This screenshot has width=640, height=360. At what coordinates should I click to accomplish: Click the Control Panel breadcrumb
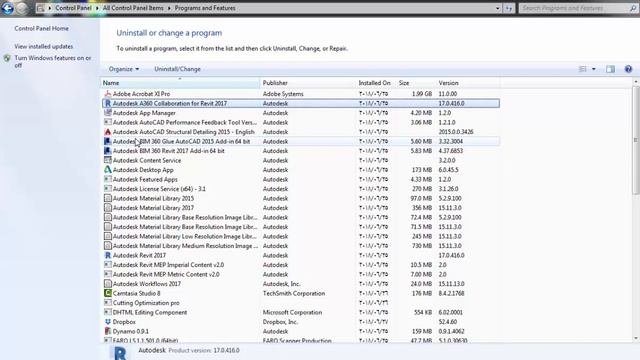click(x=73, y=8)
